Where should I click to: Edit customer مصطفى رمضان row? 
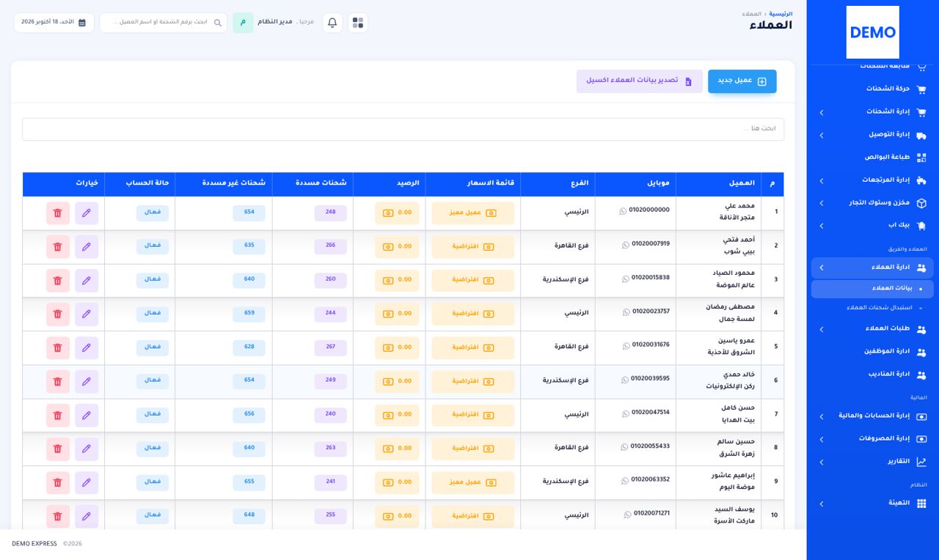(x=87, y=314)
